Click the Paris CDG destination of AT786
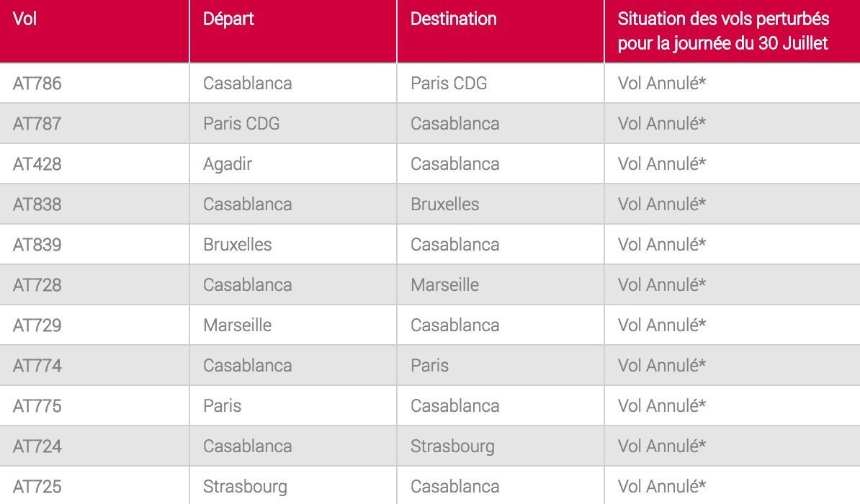The width and height of the screenshot is (860, 504). [449, 84]
